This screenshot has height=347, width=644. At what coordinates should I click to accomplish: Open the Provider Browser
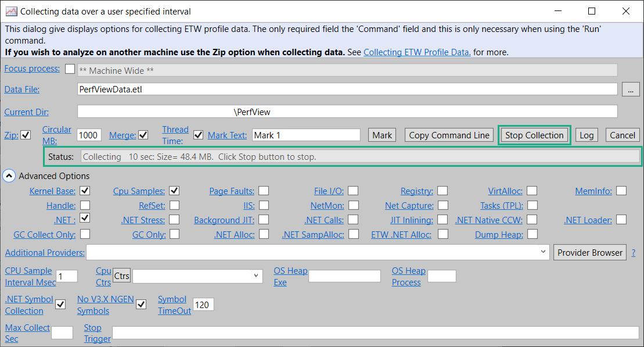coord(590,252)
